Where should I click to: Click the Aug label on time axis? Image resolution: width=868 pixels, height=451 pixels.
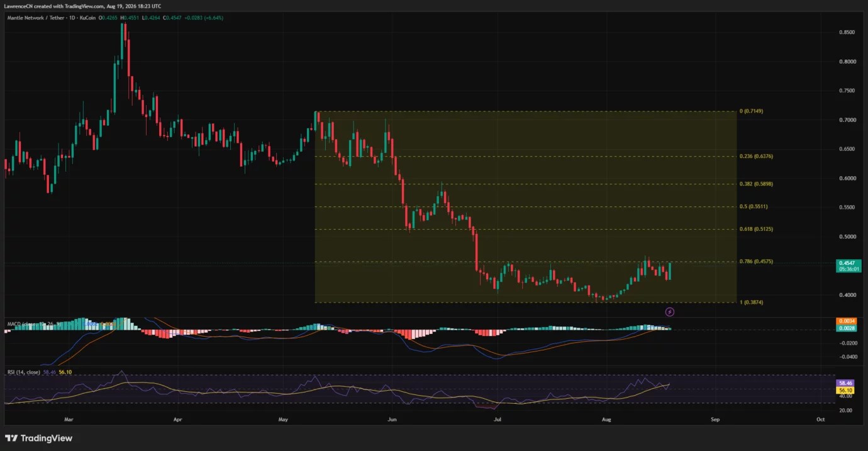[606, 418]
